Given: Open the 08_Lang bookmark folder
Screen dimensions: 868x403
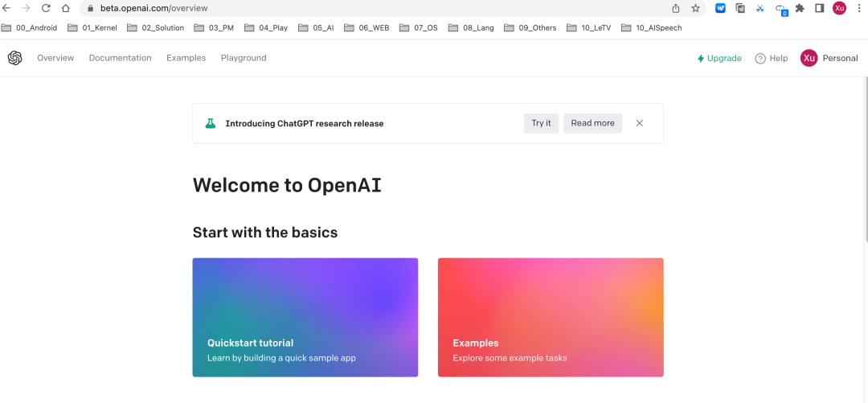Looking at the screenshot, I should coord(471,27).
